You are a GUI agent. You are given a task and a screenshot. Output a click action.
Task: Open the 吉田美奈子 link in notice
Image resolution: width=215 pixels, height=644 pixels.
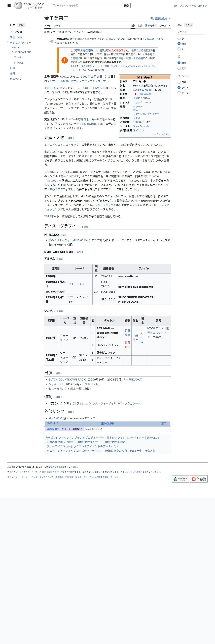tap(112, 39)
